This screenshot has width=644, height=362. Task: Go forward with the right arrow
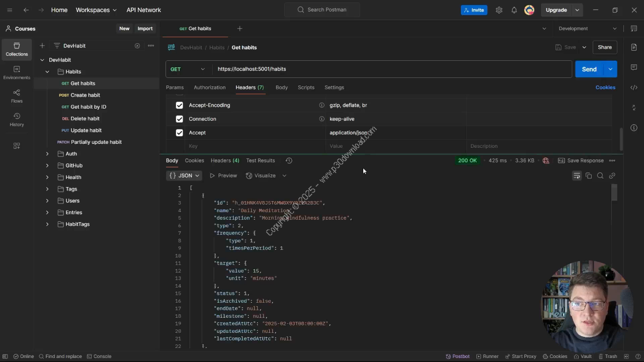pos(41,10)
